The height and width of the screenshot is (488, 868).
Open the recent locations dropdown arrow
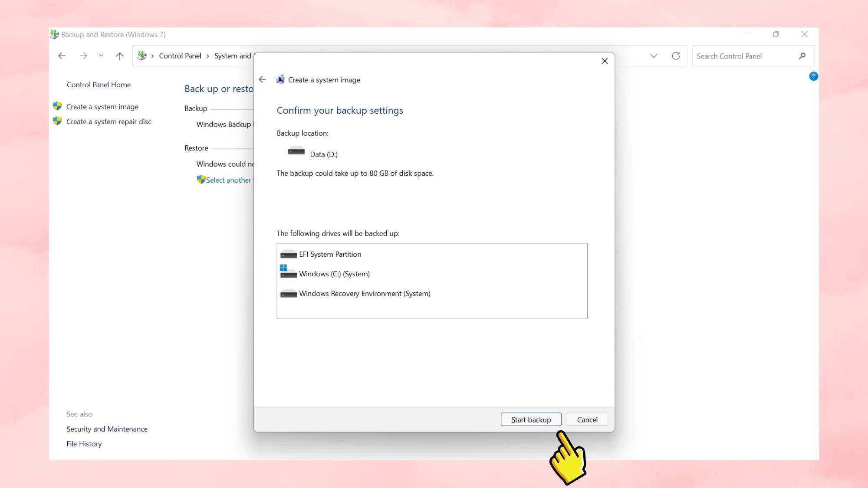click(x=101, y=56)
